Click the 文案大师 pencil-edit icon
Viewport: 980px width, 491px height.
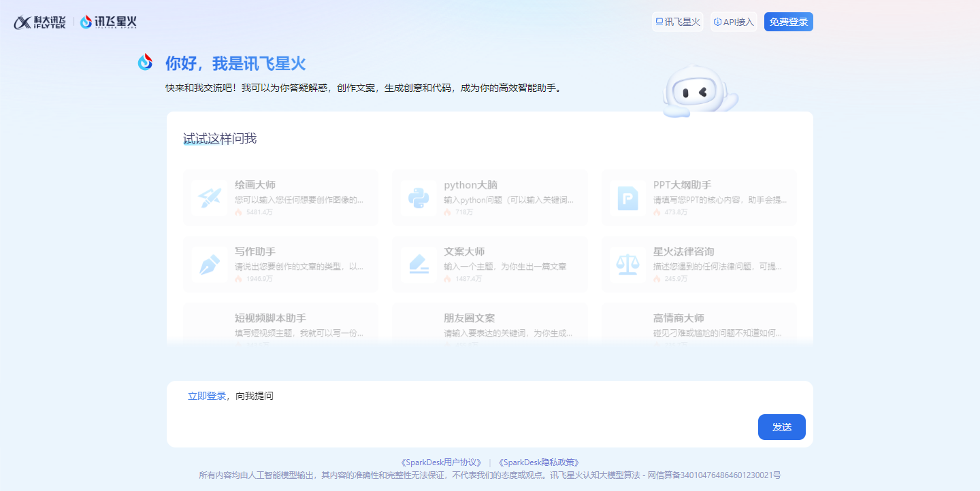pyautogui.click(x=419, y=265)
